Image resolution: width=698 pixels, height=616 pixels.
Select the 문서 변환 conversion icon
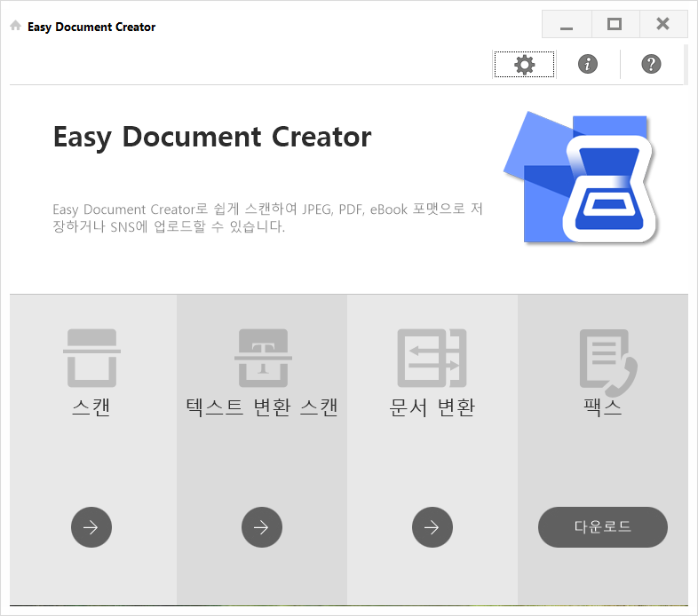pyautogui.click(x=432, y=358)
